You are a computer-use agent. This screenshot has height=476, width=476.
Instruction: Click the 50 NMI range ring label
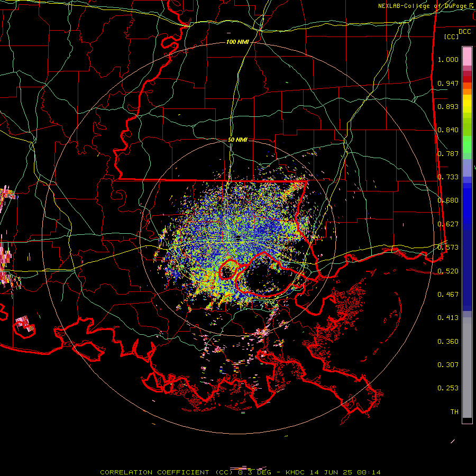(237, 140)
